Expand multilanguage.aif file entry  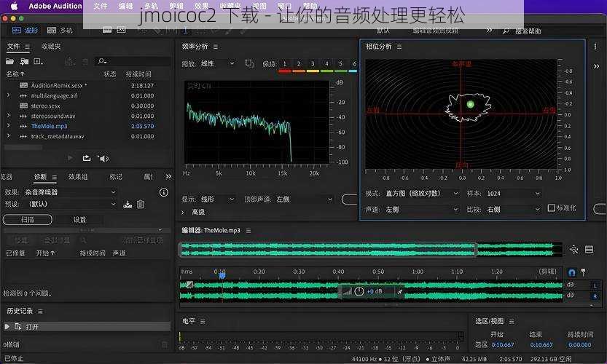(9, 95)
